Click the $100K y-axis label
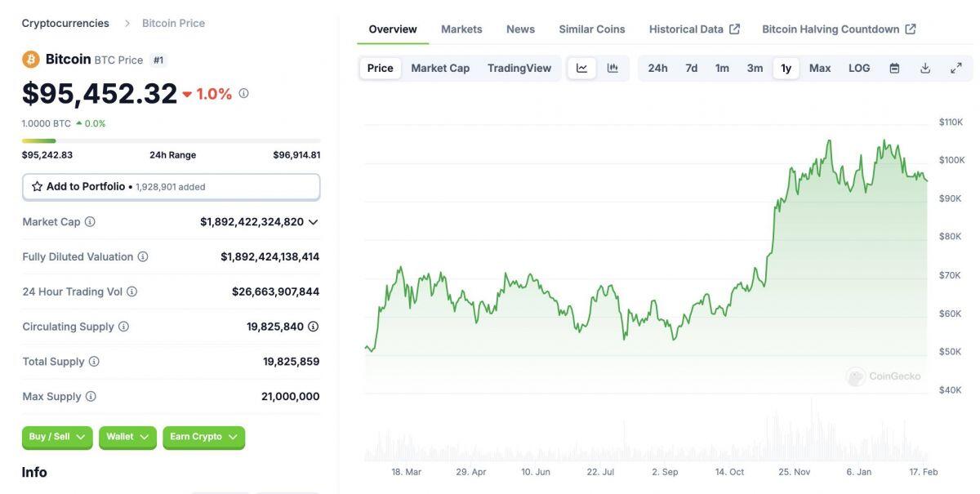Screen dimensions: 980x494 tap(951, 160)
